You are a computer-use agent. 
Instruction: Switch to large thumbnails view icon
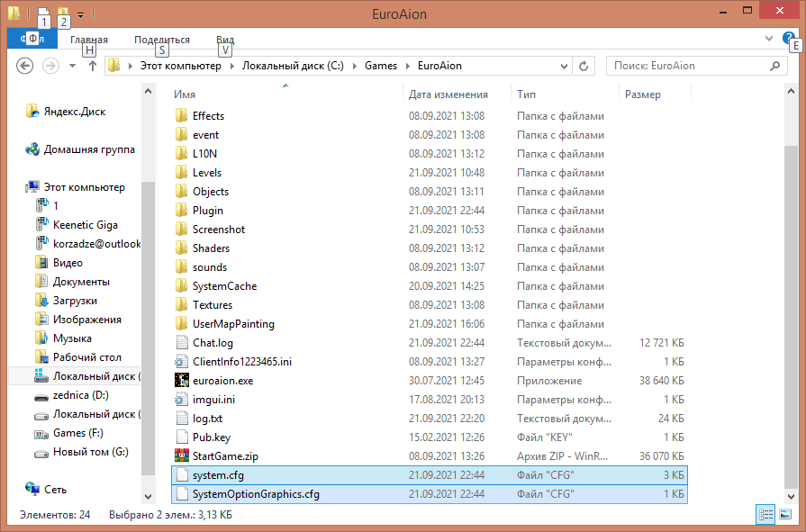pos(785,515)
